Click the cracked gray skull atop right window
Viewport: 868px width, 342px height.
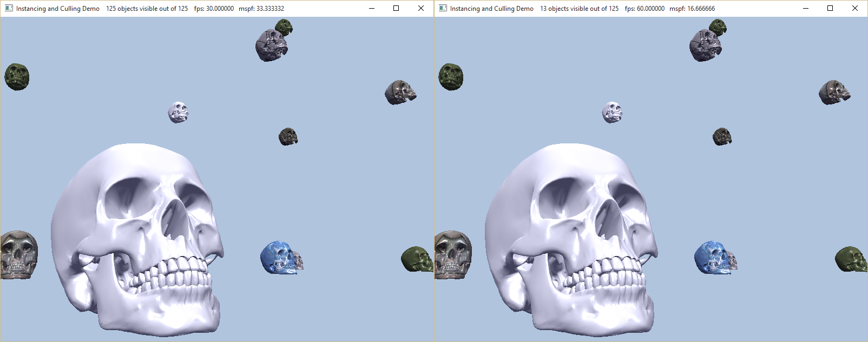[x=705, y=45]
